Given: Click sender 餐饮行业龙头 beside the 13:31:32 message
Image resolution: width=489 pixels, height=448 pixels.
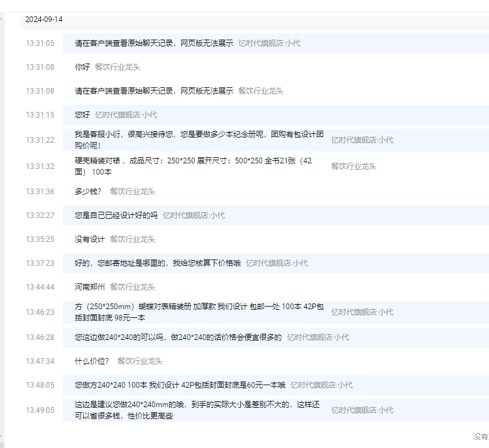Looking at the screenshot, I should [354, 166].
